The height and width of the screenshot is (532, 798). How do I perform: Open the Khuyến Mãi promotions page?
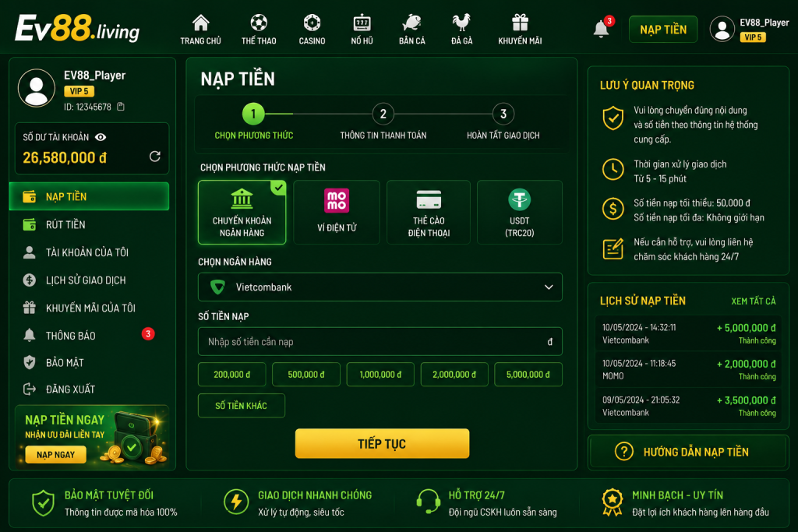click(x=520, y=30)
